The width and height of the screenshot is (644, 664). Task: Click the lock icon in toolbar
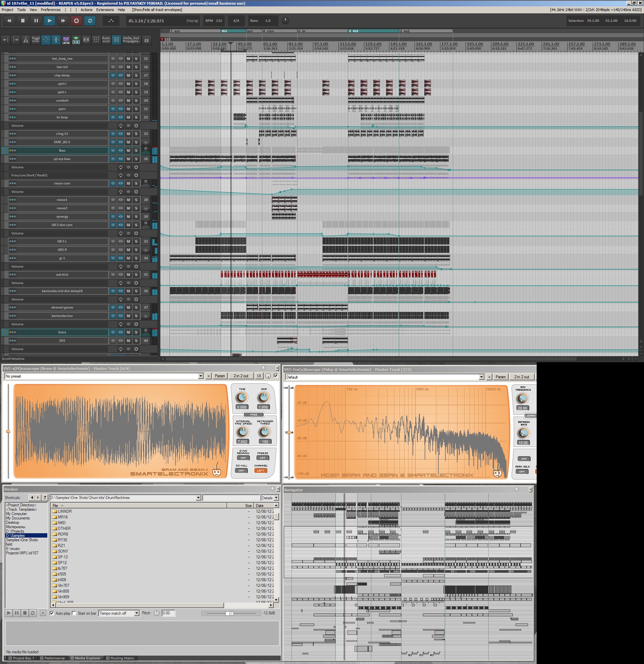pyautogui.click(x=146, y=40)
